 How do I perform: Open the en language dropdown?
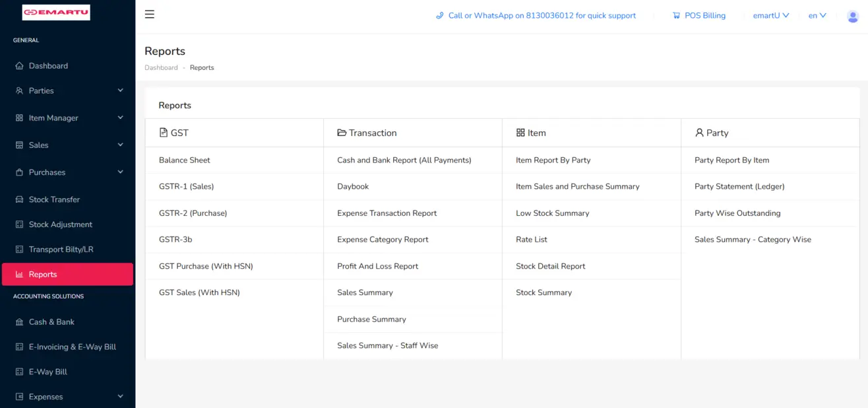tap(817, 16)
